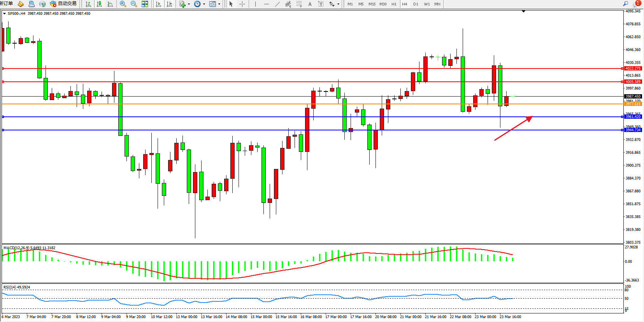644x322 pixels.
Task: Click the 4022.275 red price level label
Action: 633,69
